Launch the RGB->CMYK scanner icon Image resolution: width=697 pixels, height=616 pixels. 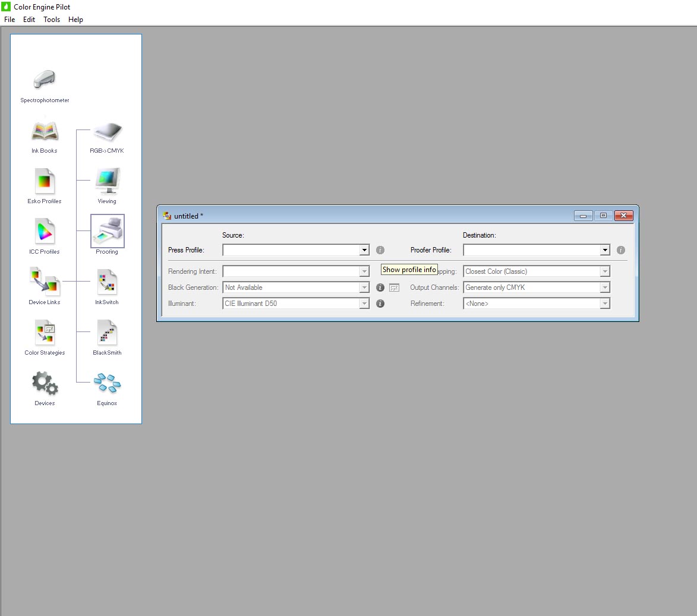click(107, 131)
